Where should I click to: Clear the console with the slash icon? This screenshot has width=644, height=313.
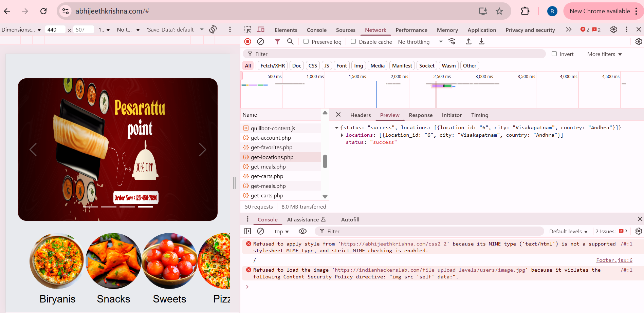point(260,231)
